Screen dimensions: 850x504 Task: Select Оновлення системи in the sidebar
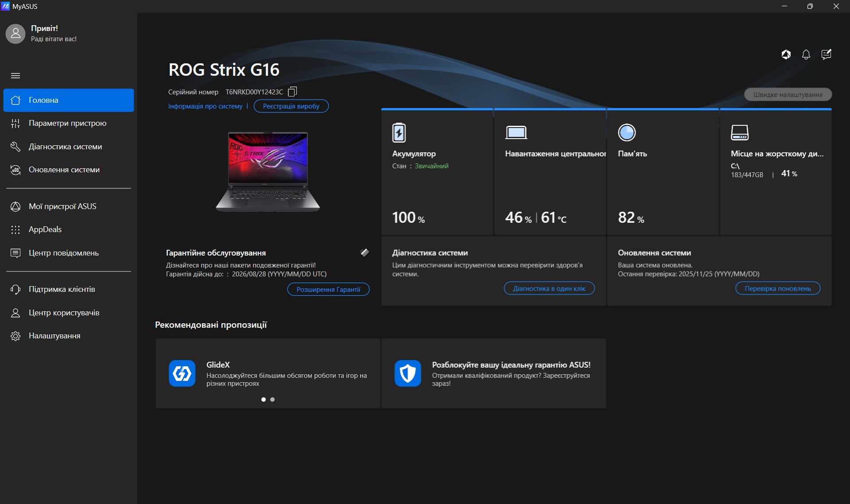[x=64, y=170]
